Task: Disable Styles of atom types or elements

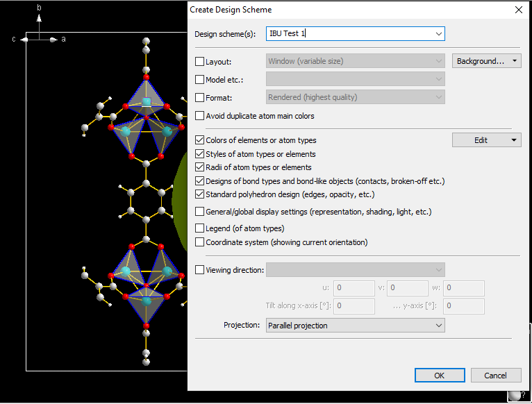Action: (200, 154)
